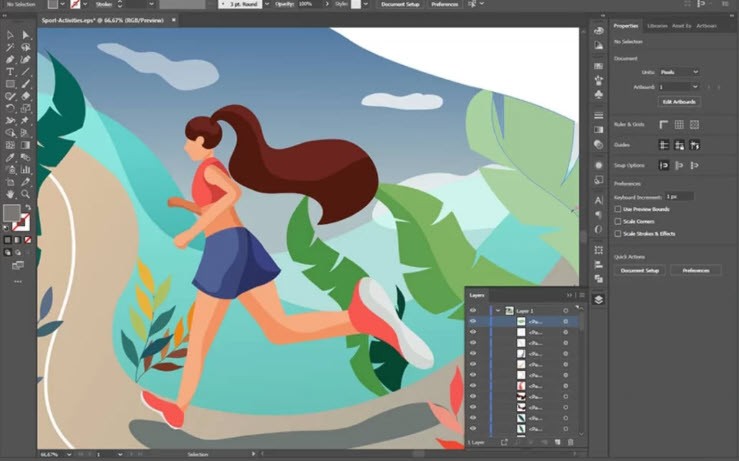This screenshot has height=461, width=739.
Task: Pick the Rotate tool
Action: point(10,108)
